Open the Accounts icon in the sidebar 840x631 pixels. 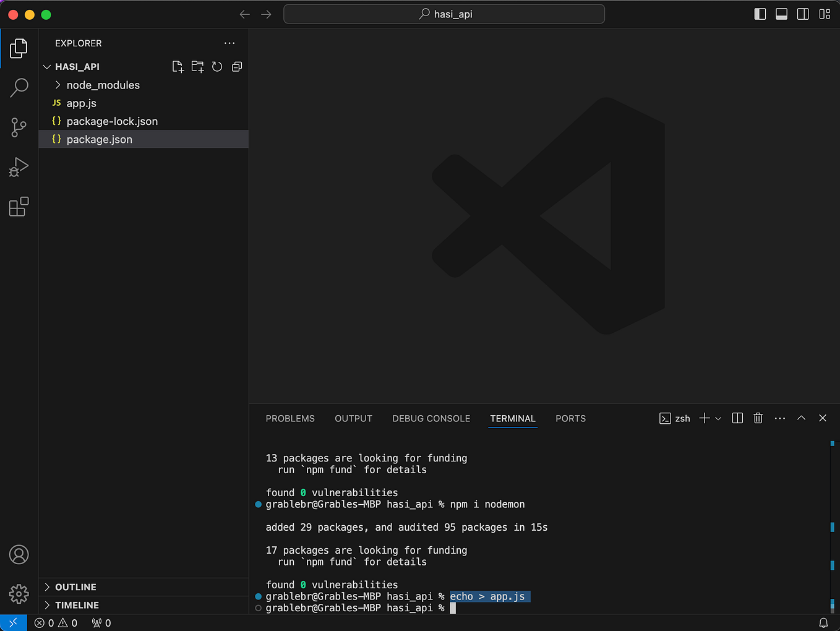(19, 555)
